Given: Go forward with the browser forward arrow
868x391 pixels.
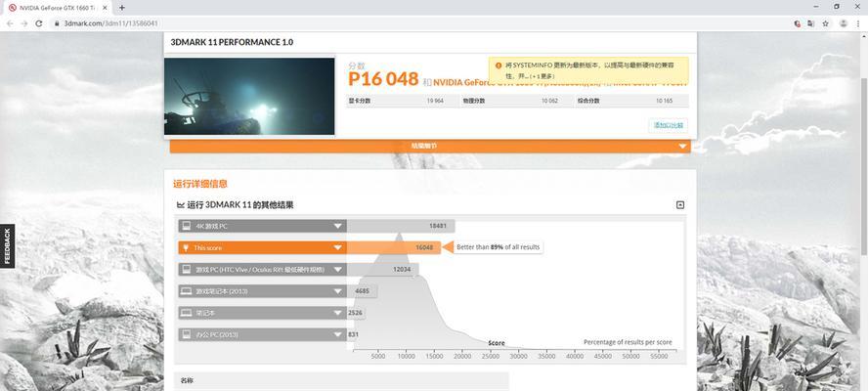Looking at the screenshot, I should pyautogui.click(x=23, y=23).
